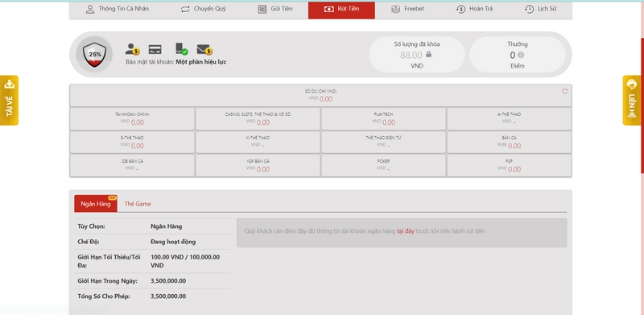Click the Số lượng đã khóa panel
Screen dimensions: 644x315
(417, 54)
